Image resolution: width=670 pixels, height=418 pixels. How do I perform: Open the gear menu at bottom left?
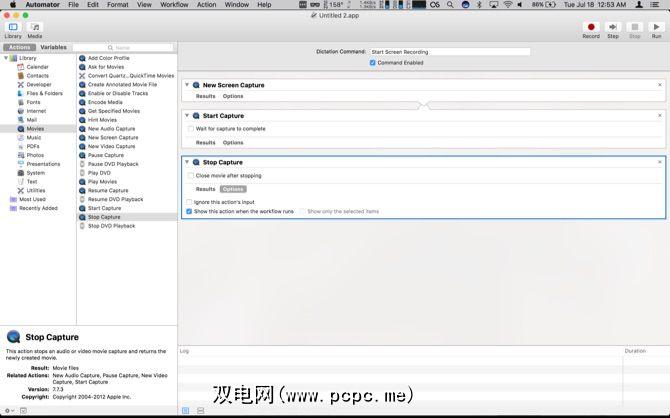(x=9, y=411)
